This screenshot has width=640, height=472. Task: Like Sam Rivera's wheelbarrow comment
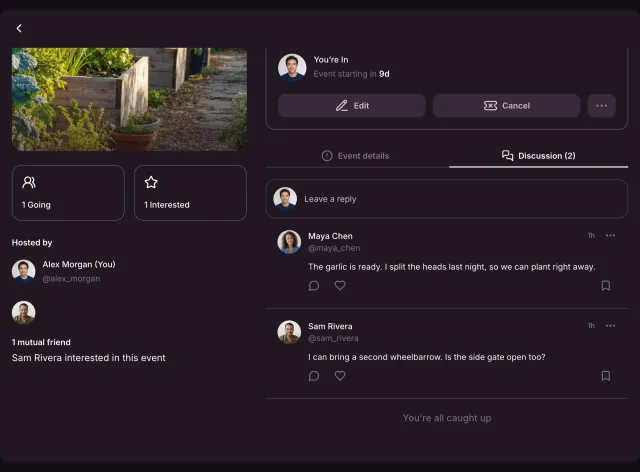(x=340, y=376)
